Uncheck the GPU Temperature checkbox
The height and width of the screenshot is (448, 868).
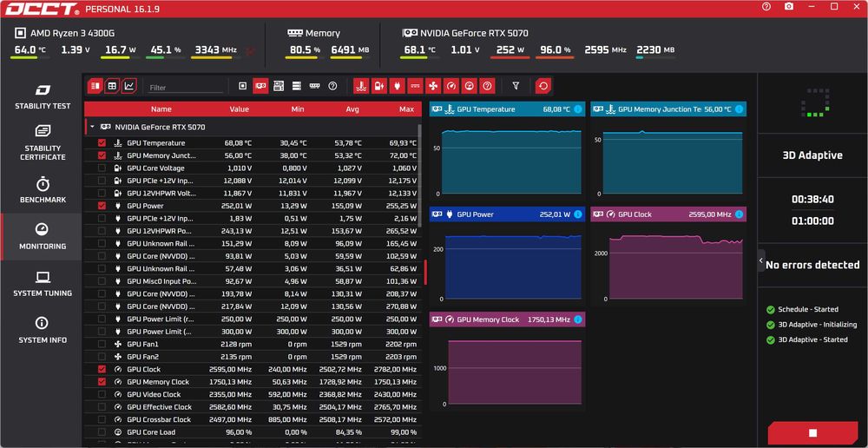click(102, 143)
